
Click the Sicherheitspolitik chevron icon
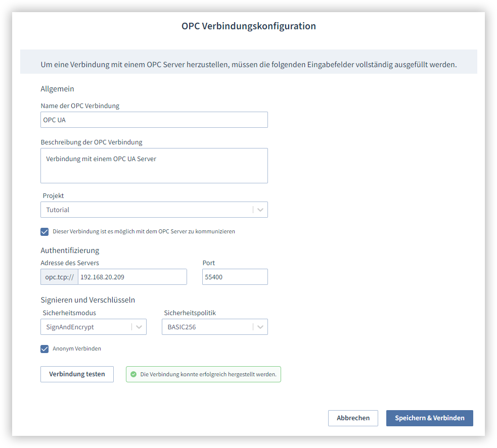coord(261,327)
